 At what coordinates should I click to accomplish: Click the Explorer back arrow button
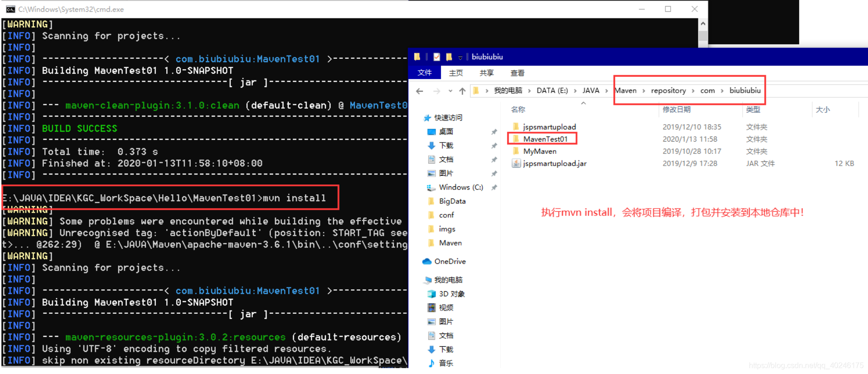click(x=420, y=91)
